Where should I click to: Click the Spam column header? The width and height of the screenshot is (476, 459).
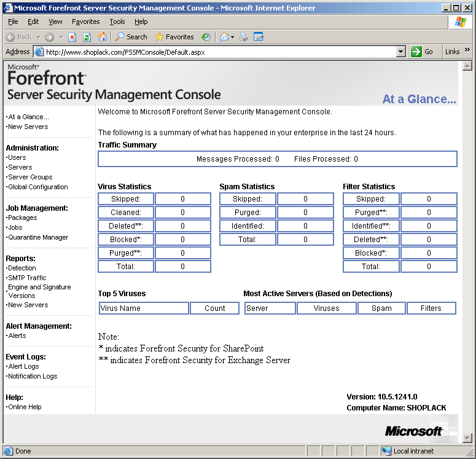(381, 308)
